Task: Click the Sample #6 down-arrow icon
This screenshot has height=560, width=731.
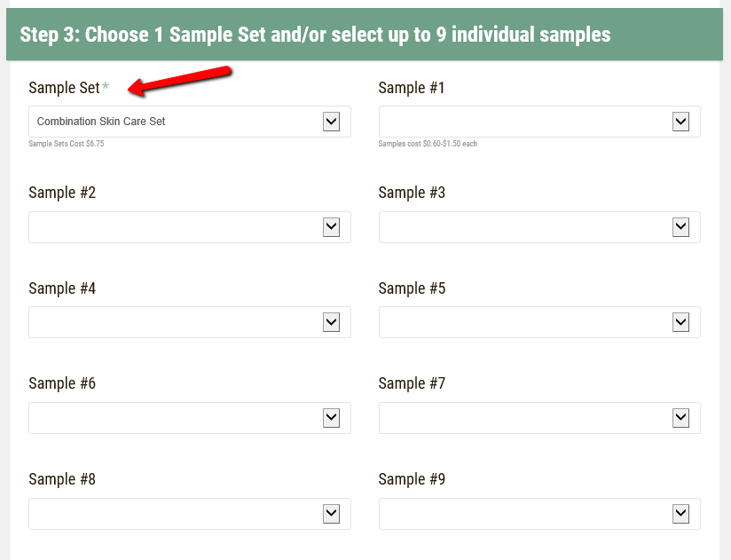Action: [331, 418]
